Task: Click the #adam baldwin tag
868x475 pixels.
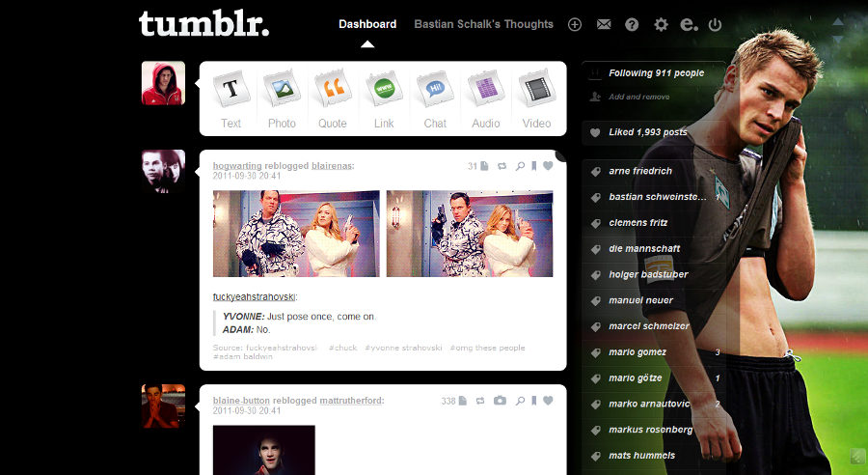Action: pyautogui.click(x=243, y=357)
